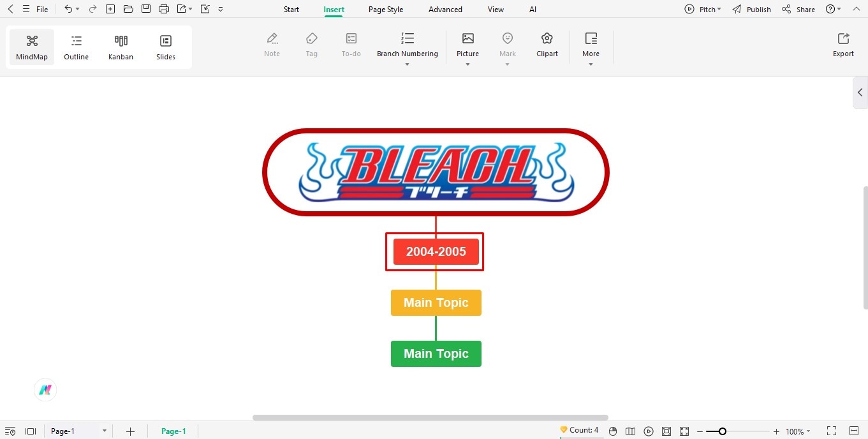
Task: Click the Redo arrow icon
Action: 92,9
